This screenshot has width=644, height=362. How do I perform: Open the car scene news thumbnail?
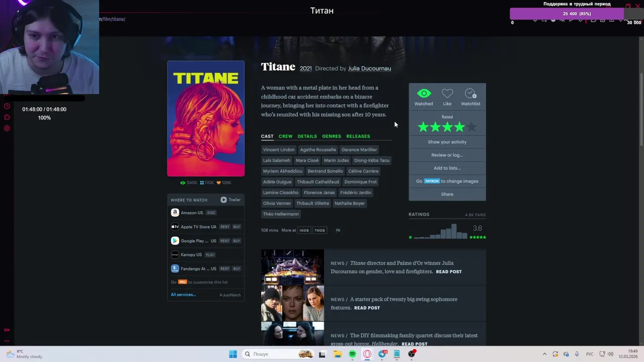[x=292, y=267]
